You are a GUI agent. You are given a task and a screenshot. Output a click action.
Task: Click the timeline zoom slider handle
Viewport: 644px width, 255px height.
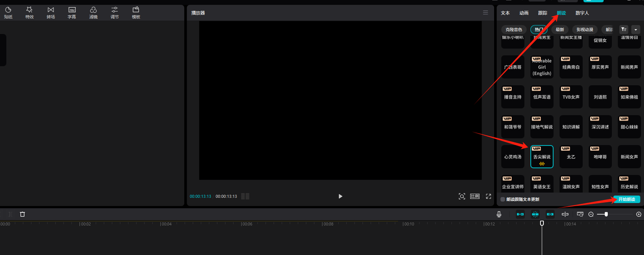[606, 214]
